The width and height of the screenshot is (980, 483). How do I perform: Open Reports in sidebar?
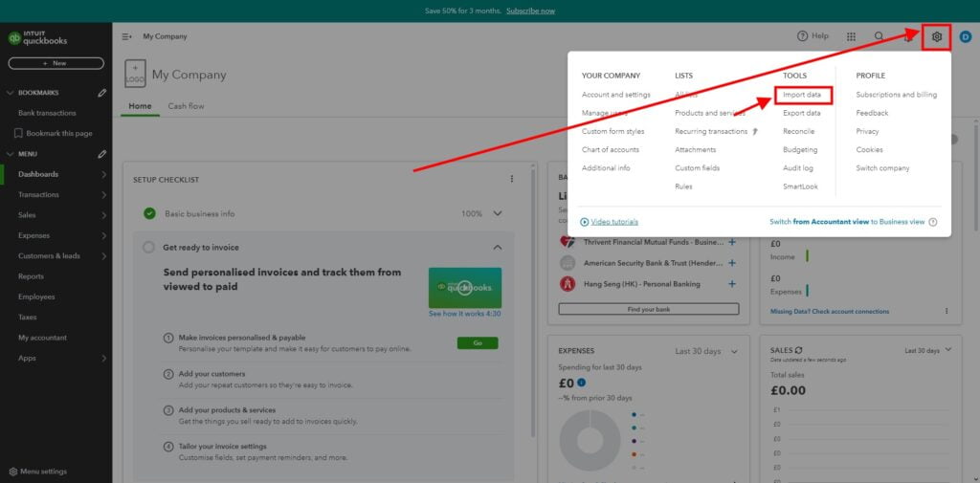tap(32, 276)
